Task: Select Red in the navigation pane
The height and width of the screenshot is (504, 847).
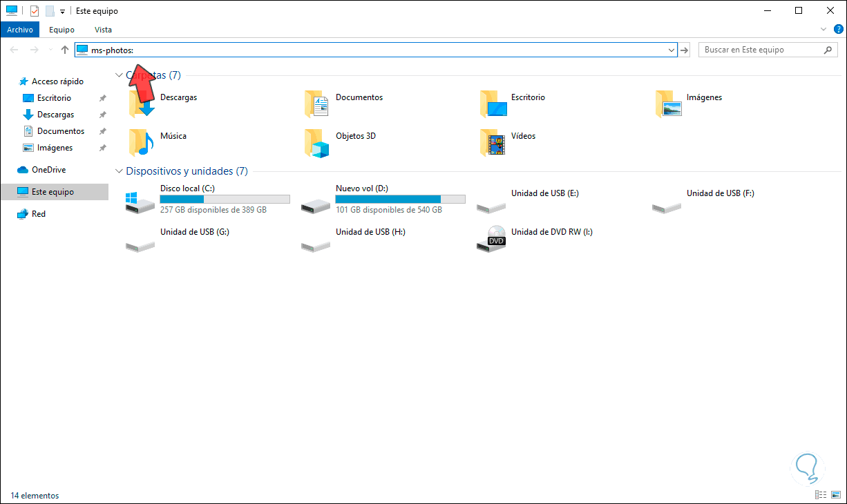Action: (x=39, y=214)
